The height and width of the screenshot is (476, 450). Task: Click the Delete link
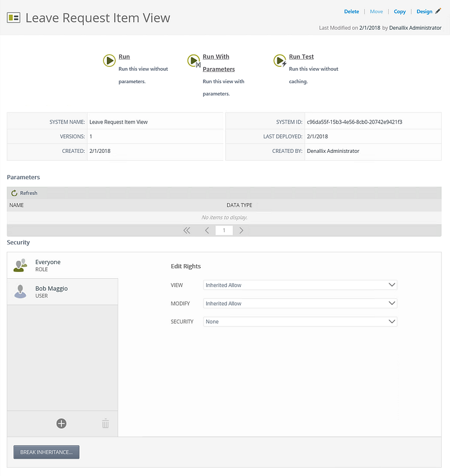[x=352, y=12]
